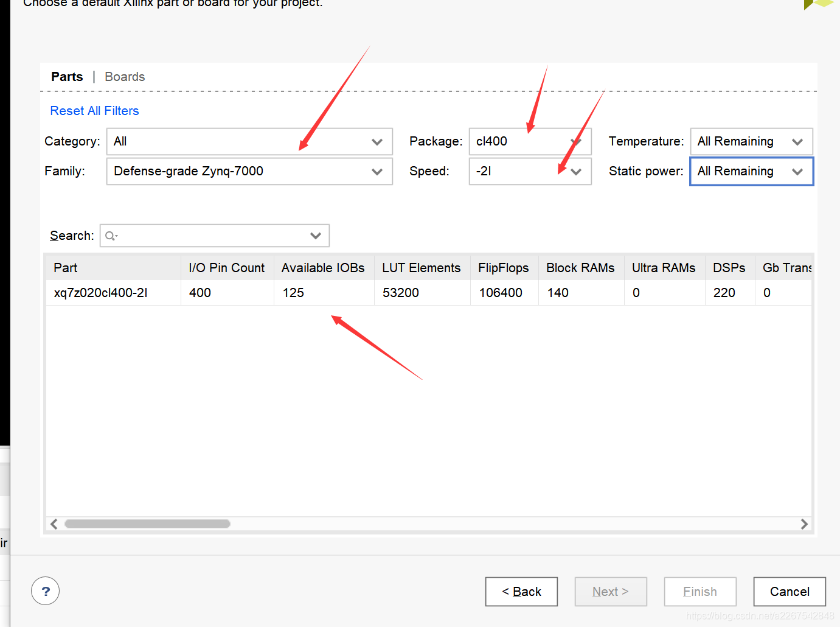Sort by Available IOBs column
The width and height of the screenshot is (840, 627).
tap(324, 268)
